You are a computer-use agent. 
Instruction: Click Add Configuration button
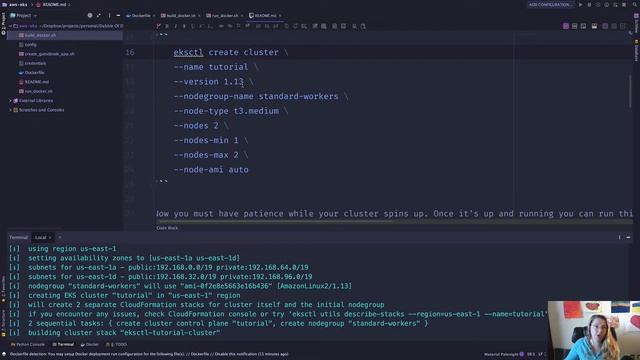pos(550,4)
